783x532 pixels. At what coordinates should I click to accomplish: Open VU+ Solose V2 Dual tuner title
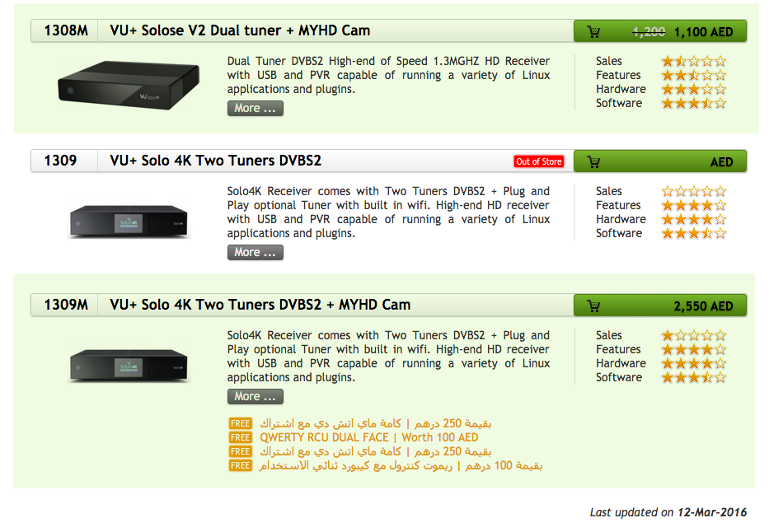pos(240,31)
